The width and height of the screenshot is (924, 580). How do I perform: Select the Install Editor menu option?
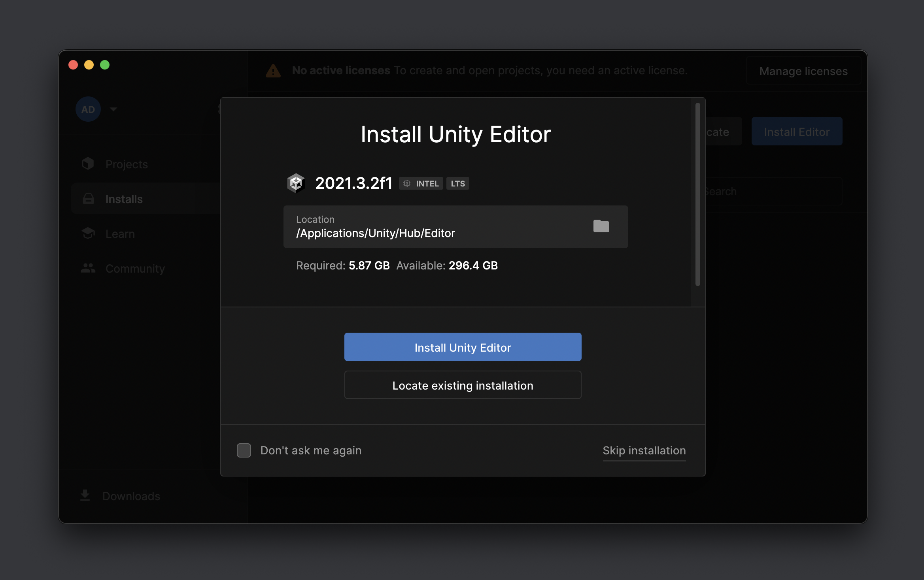click(x=796, y=132)
